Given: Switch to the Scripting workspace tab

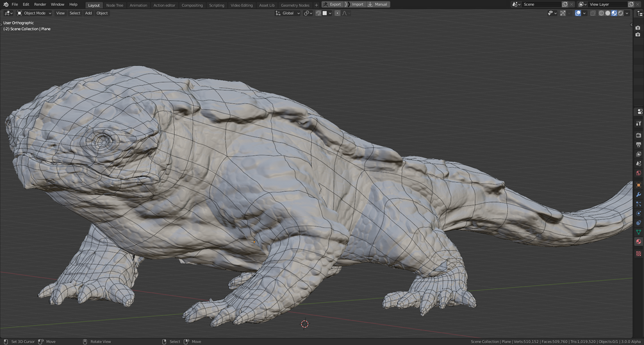Looking at the screenshot, I should (x=217, y=5).
